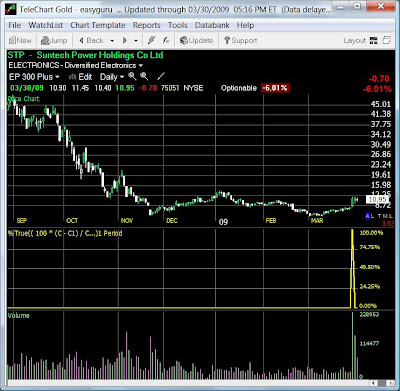Go forward with the right arrow

tap(125, 41)
